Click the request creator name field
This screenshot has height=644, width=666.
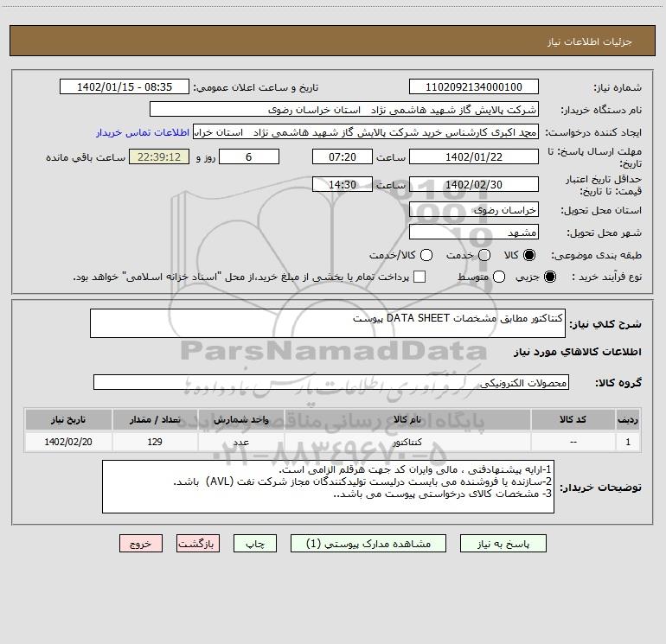[x=366, y=132]
